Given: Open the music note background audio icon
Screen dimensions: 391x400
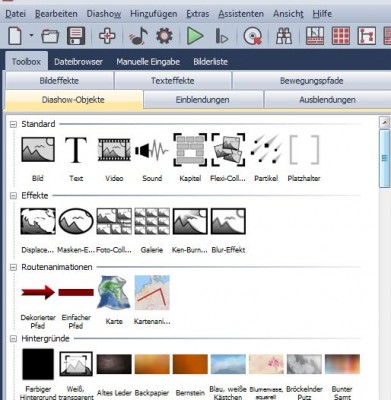Looking at the screenshot, I should 138,36.
